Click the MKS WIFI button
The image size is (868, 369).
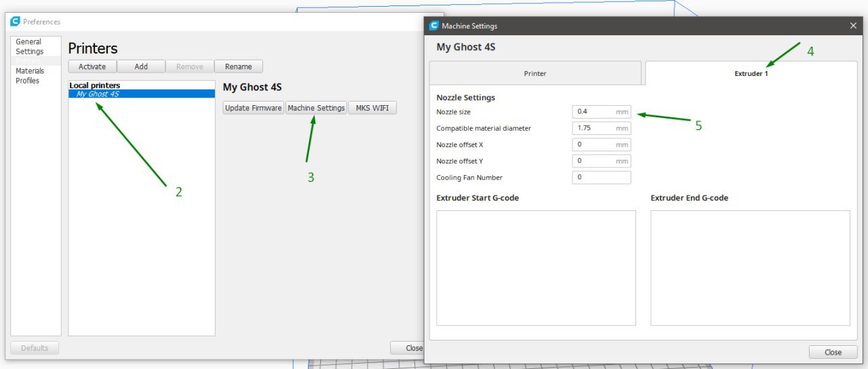pos(372,108)
